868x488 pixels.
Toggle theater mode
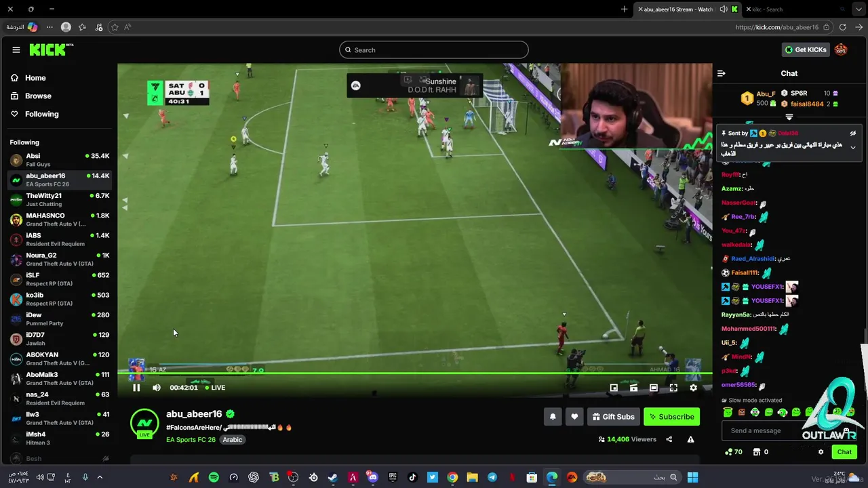[x=653, y=388]
